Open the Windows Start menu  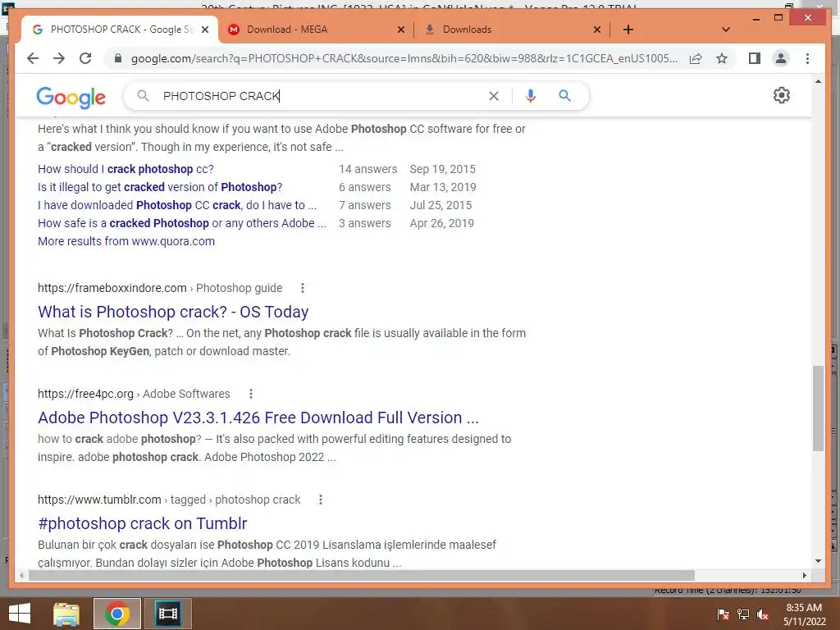click(20, 614)
